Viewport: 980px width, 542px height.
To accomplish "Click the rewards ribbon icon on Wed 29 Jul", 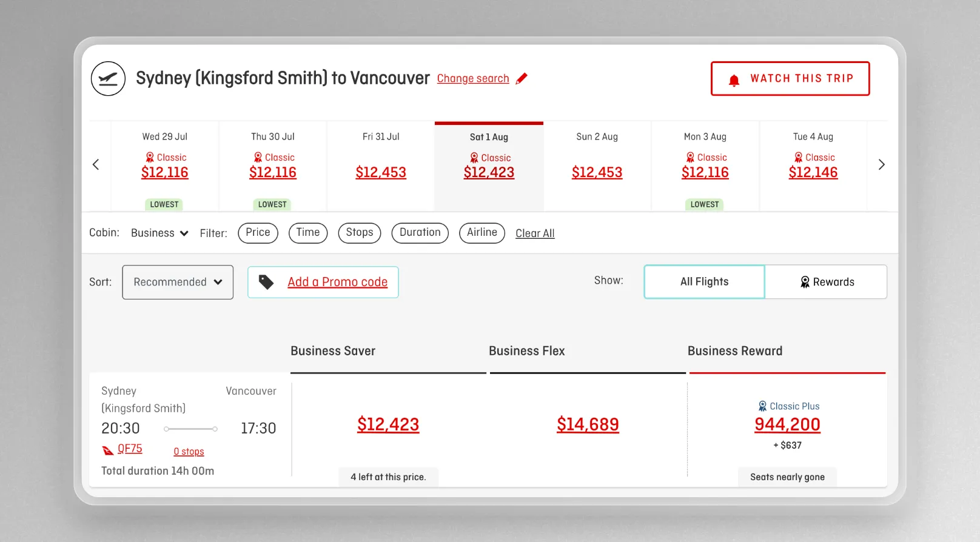I will (x=150, y=158).
